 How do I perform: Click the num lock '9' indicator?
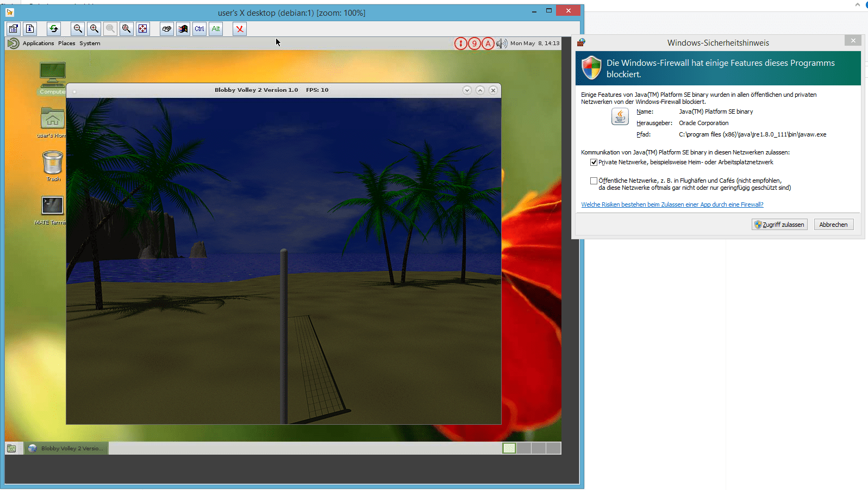point(474,44)
